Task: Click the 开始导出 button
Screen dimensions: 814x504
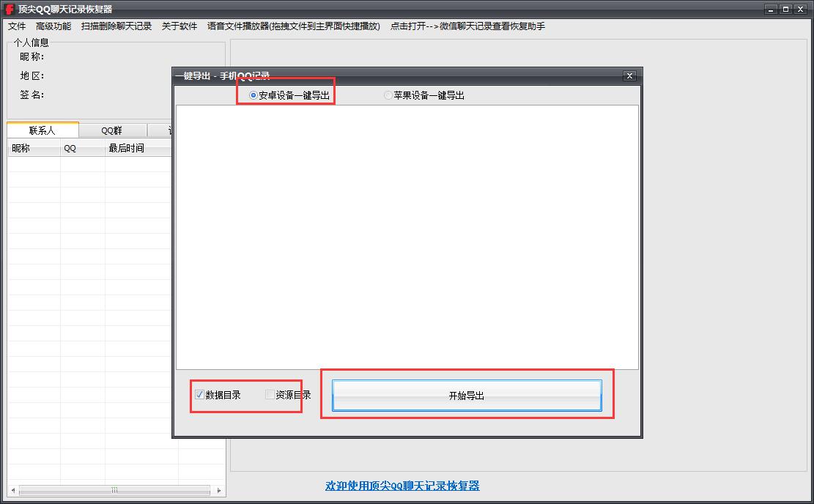Action: coord(467,396)
